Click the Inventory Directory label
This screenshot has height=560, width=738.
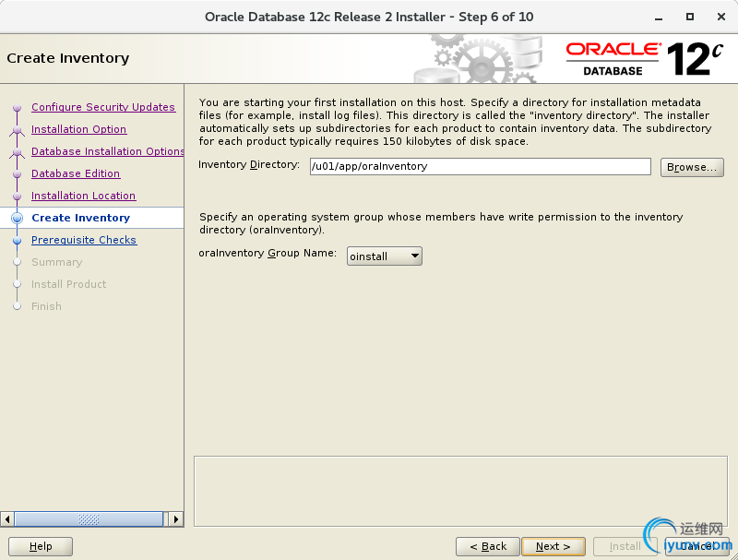249,165
